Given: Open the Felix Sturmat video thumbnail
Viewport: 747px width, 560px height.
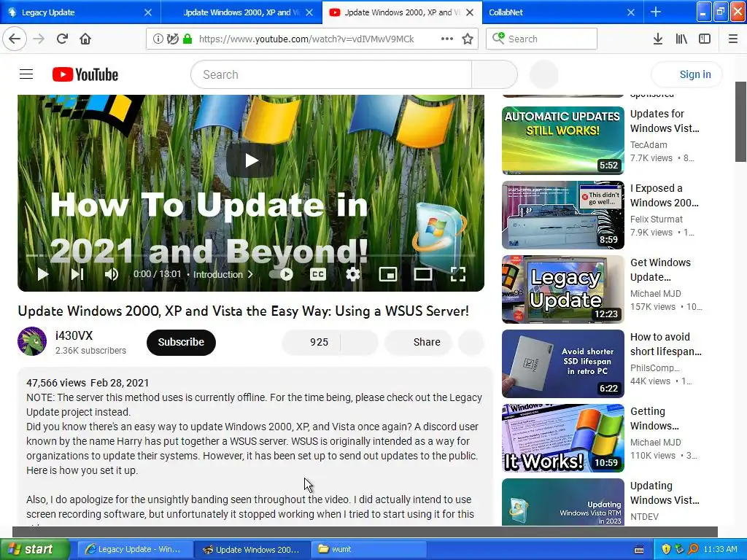Looking at the screenshot, I should point(562,215).
